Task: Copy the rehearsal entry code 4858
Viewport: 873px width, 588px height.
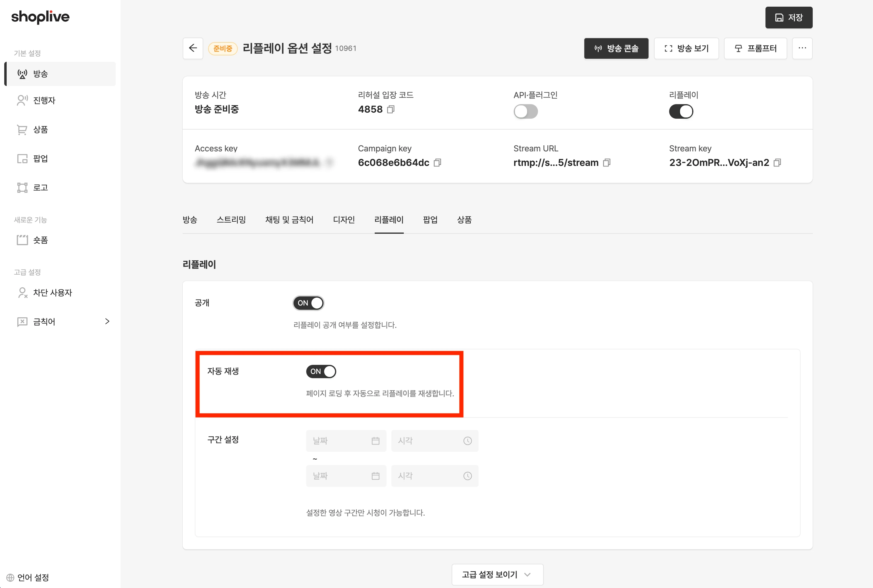Action: 390,109
